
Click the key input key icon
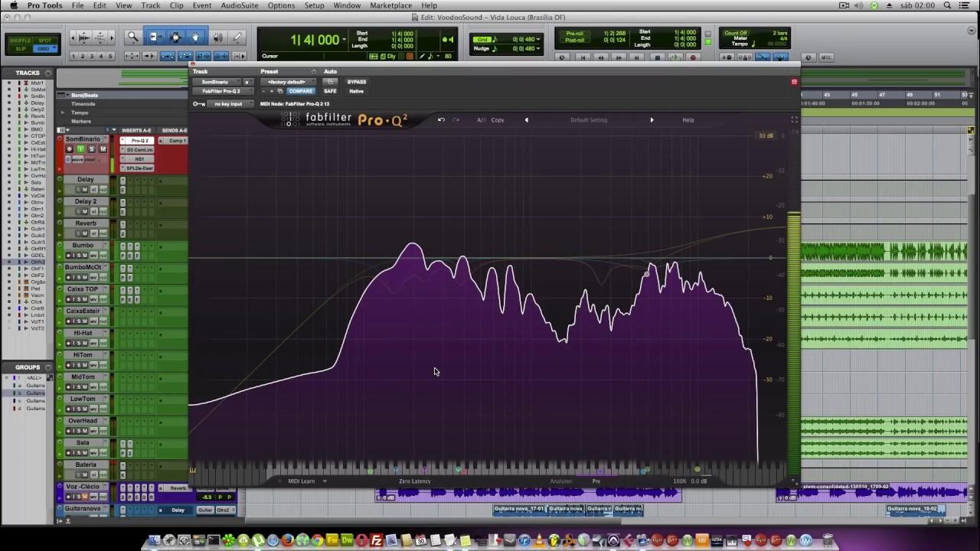coord(199,103)
